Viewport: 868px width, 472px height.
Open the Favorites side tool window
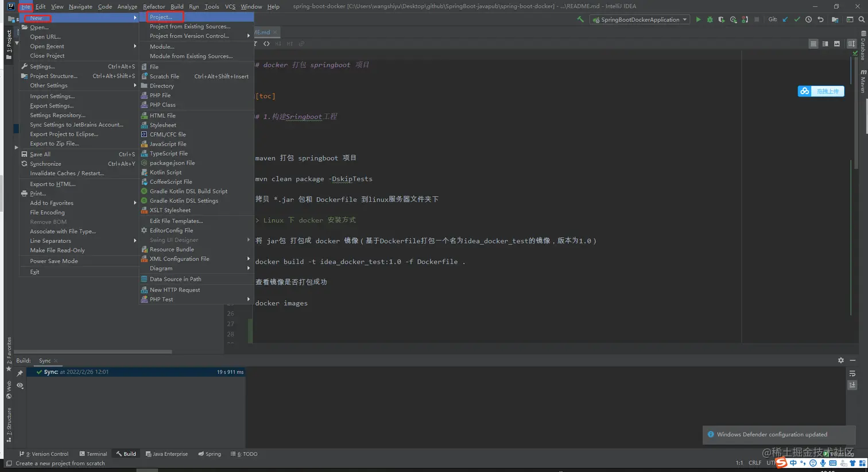click(9, 354)
